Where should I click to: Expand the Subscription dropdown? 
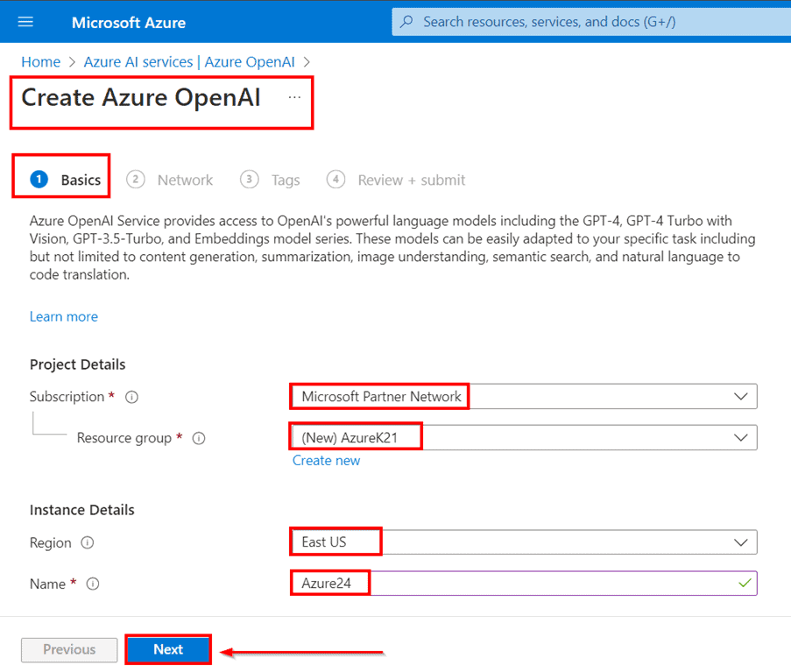tap(741, 397)
